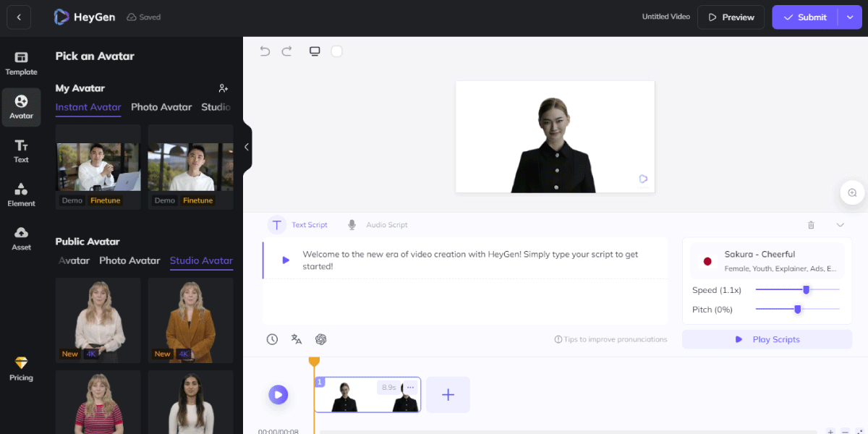
Task: Click the HeyGen logo
Action: [x=85, y=17]
